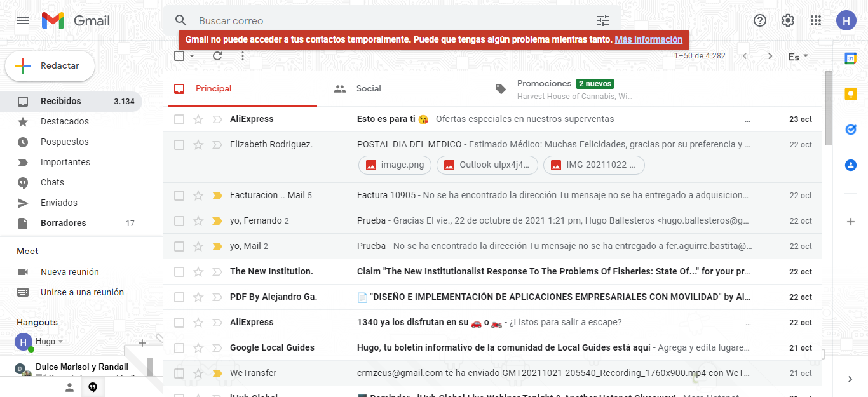Check the box for Elizabeth Rodriguez email
The height and width of the screenshot is (397, 868).
coord(179,145)
